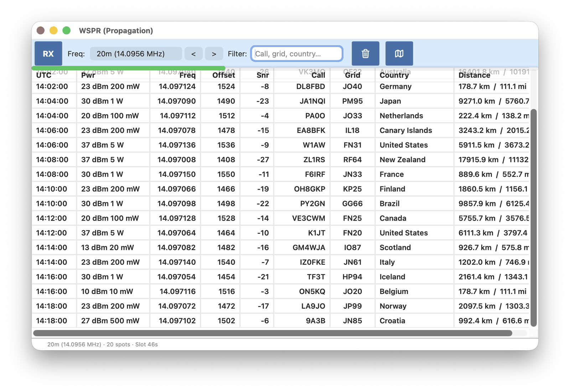Click power value 27 dBm 500 mW
Screen dimensions: 570x392
pos(110,320)
